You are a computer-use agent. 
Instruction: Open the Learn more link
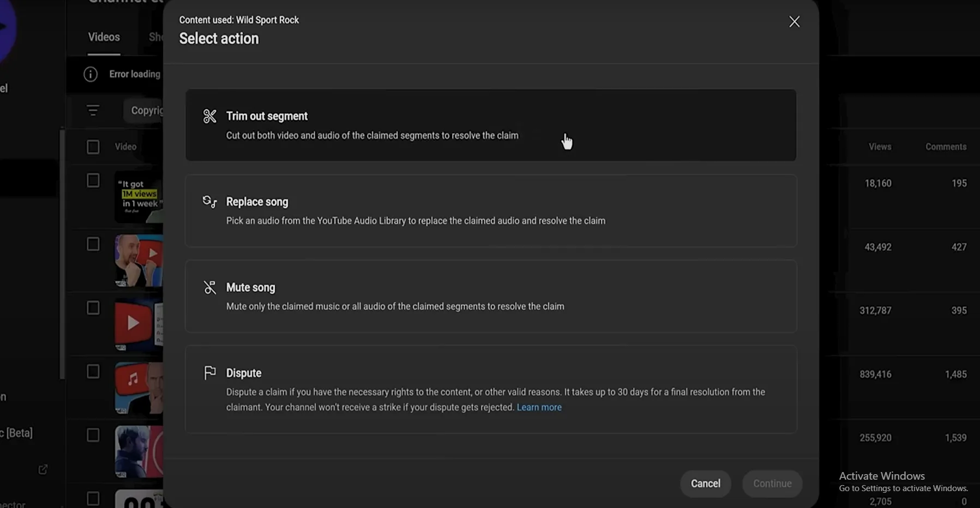point(539,407)
